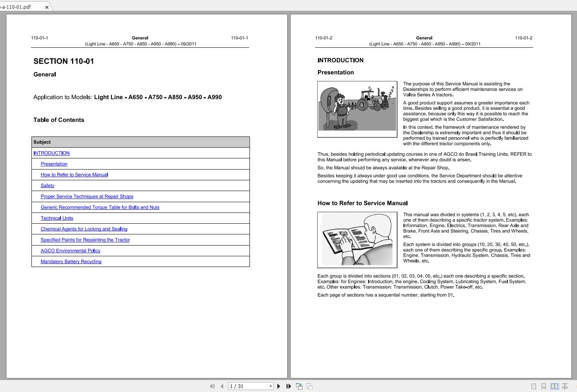Image resolution: width=577 pixels, height=392 pixels.
Task: Switch to continuous facing view
Action: [x=565, y=386]
